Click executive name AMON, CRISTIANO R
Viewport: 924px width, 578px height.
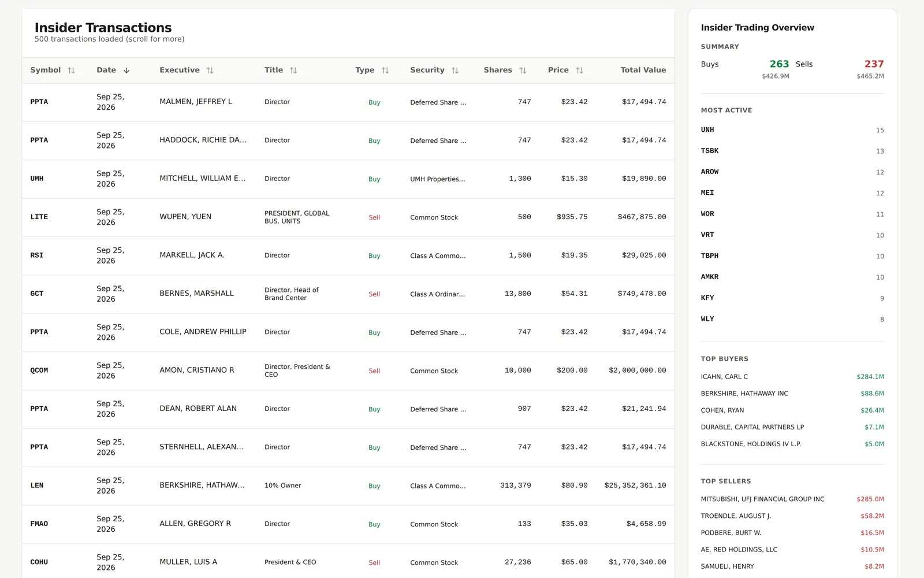coord(197,370)
